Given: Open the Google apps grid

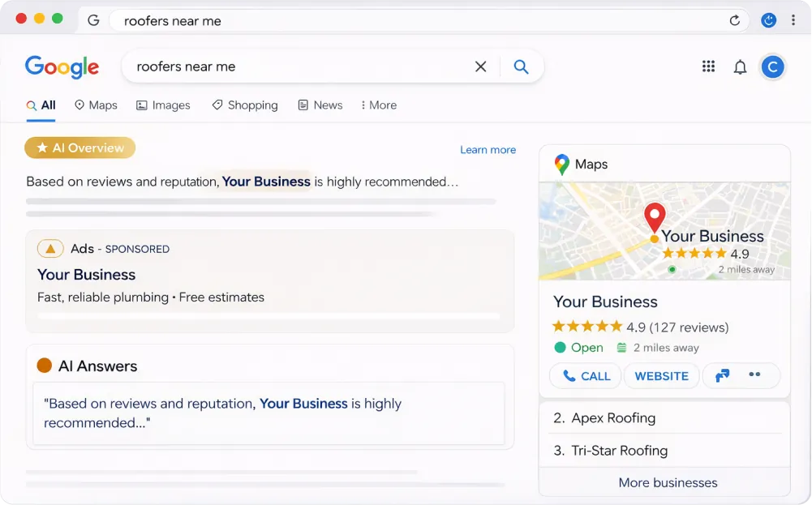Looking at the screenshot, I should (x=708, y=66).
